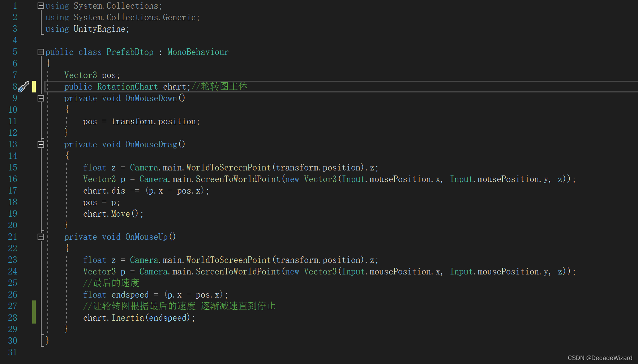Click the 'pos = p;' statement
Screen dimensions: 638x364
(x=102, y=202)
